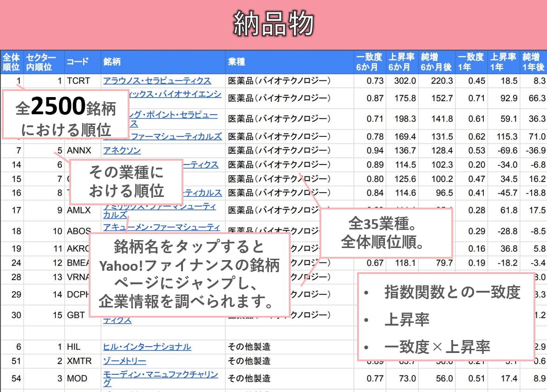
Task: Select the 118.1 six-month rise cell
Action: (402, 263)
